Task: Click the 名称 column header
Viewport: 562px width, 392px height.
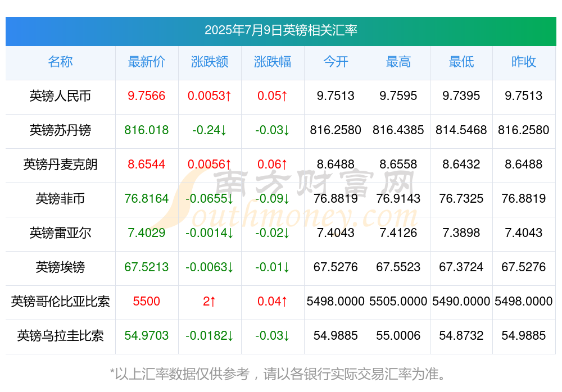Action: click(x=60, y=62)
